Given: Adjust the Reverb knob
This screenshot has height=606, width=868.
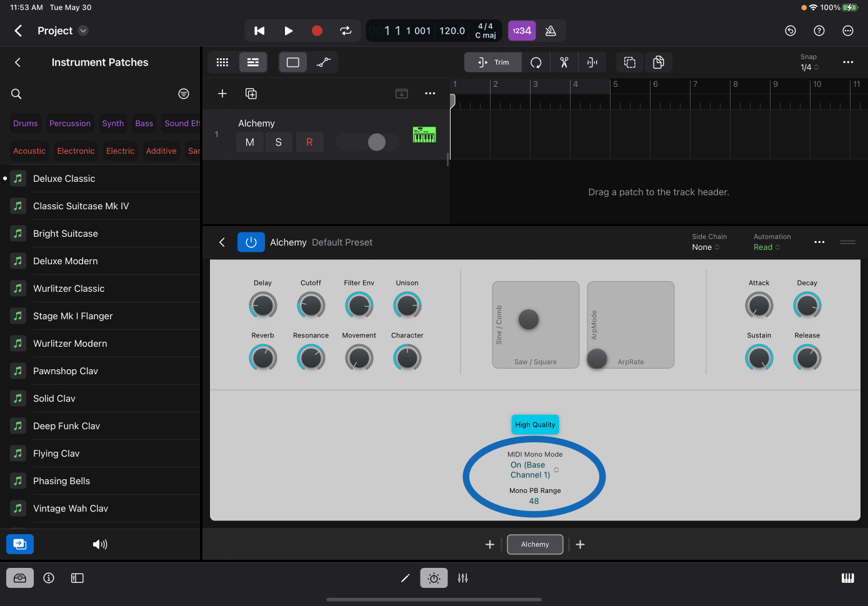Looking at the screenshot, I should point(263,358).
